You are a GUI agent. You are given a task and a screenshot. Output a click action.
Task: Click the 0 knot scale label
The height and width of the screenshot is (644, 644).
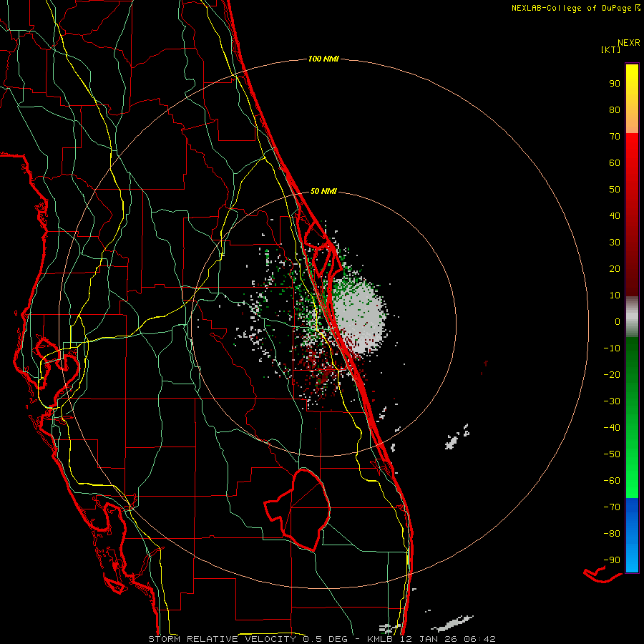tap(618, 322)
